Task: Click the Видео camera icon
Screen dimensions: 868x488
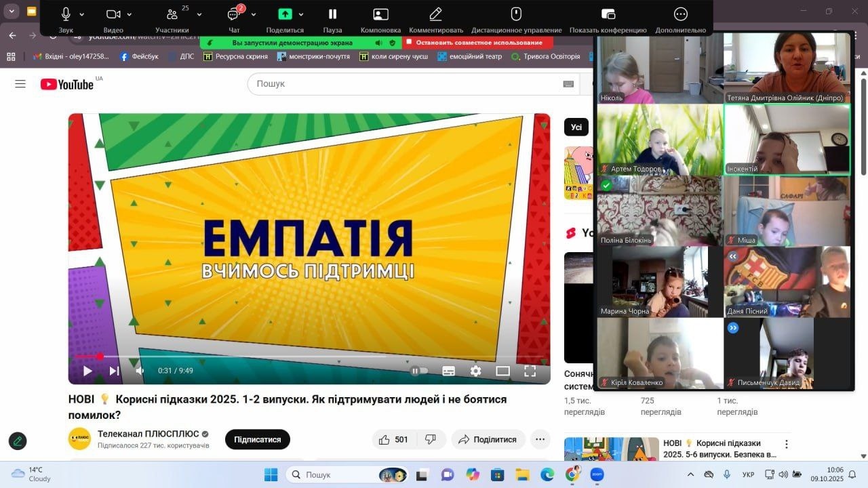Action: [113, 14]
